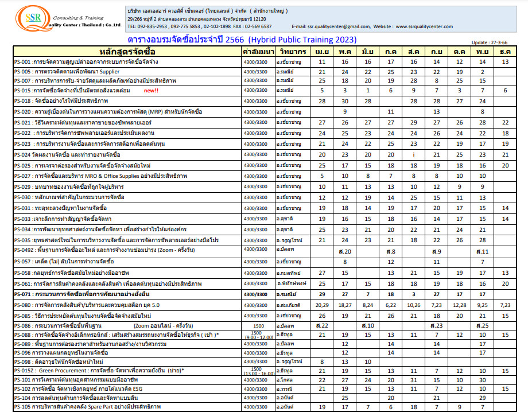
Task: Select the PS-034 course title
Action: click(x=100, y=230)
